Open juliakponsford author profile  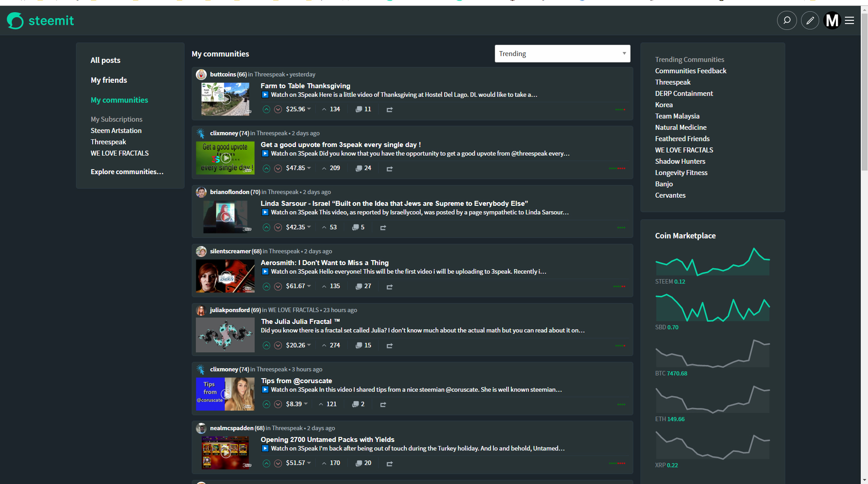coord(230,310)
